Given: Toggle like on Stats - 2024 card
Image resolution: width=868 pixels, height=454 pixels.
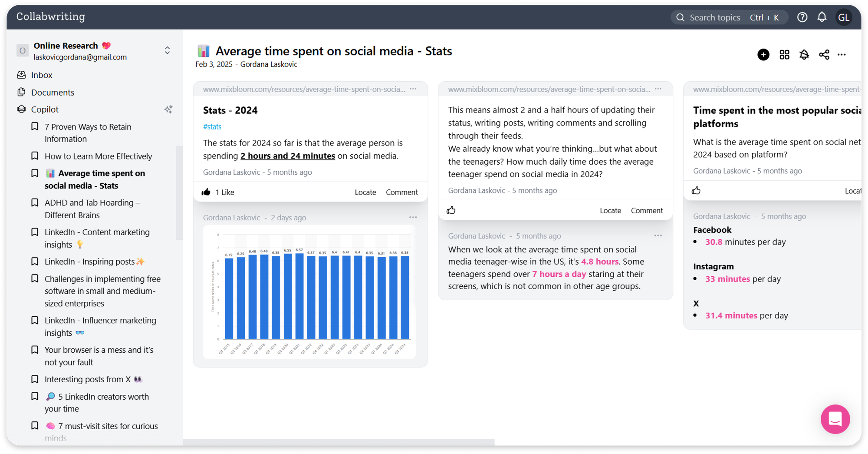Looking at the screenshot, I should (206, 192).
